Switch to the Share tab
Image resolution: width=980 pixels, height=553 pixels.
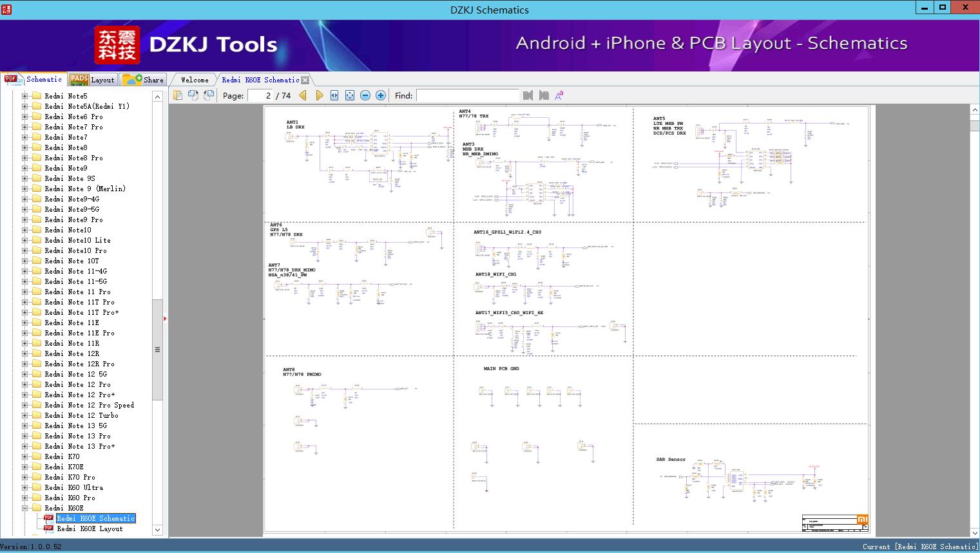tap(143, 80)
